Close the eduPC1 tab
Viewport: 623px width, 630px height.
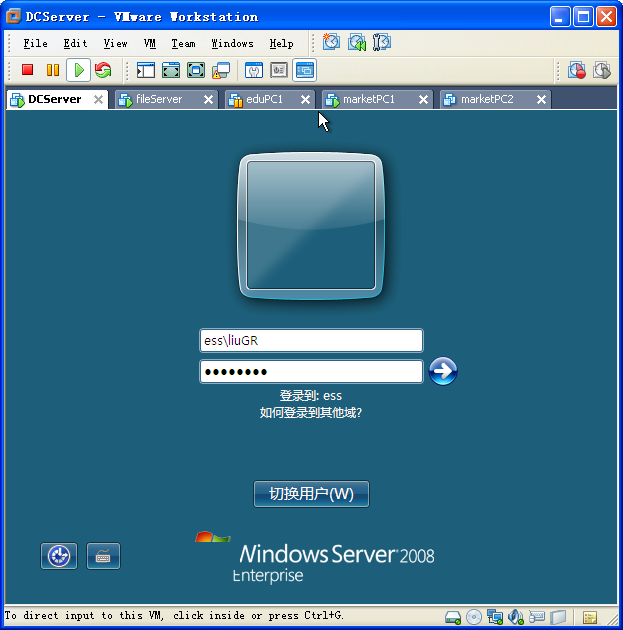click(x=306, y=100)
